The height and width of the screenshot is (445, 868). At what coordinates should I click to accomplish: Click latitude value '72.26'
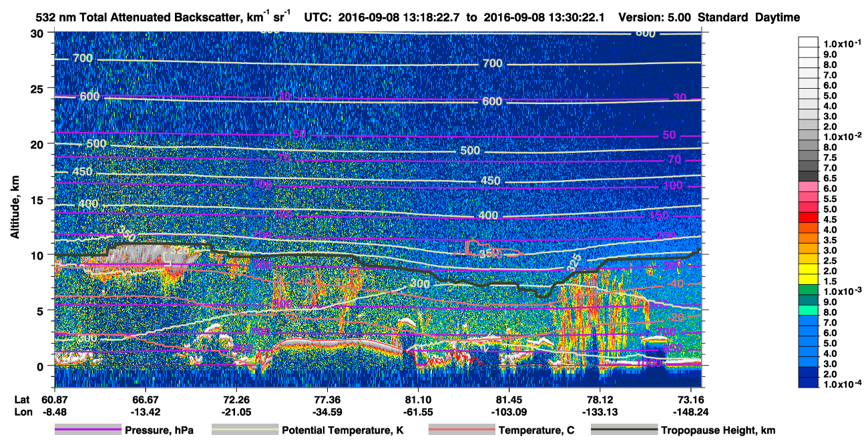pos(236,400)
